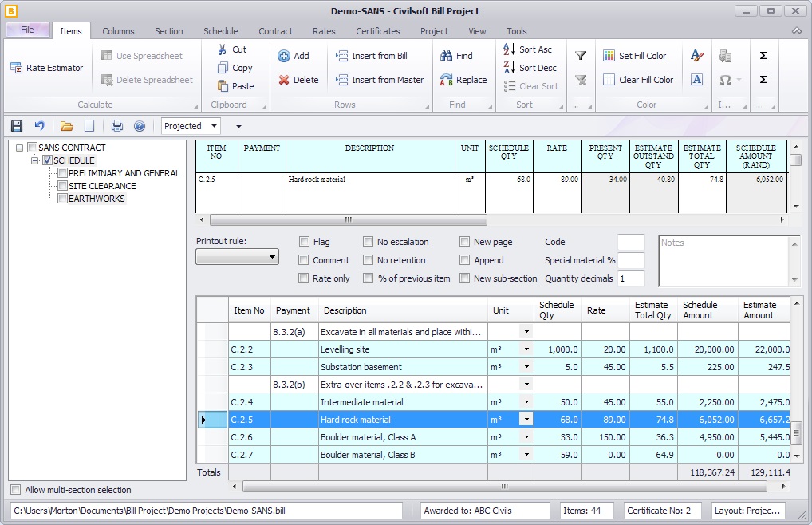Switch to the Section tab
812x525 pixels.
169,31
